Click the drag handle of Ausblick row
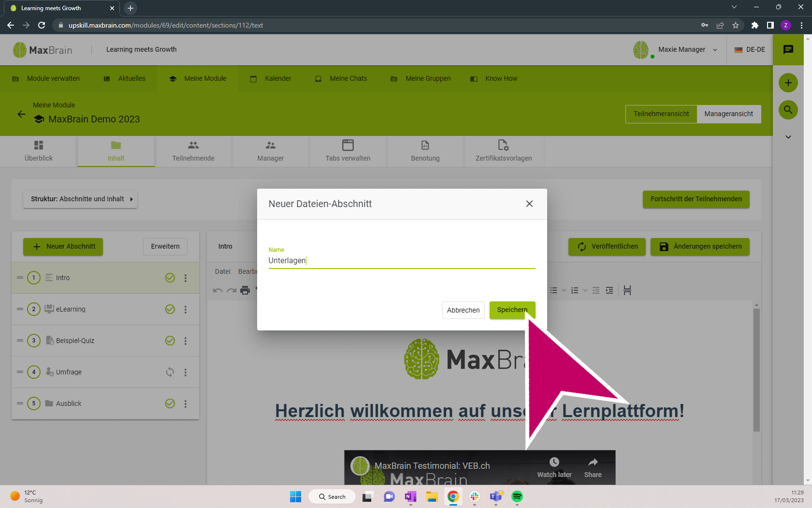 pyautogui.click(x=20, y=403)
